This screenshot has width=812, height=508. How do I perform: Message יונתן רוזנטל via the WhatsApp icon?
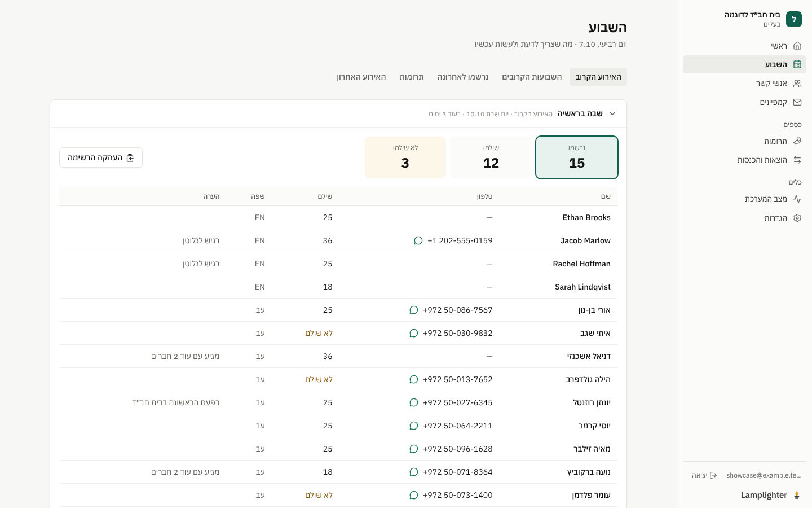414,402
